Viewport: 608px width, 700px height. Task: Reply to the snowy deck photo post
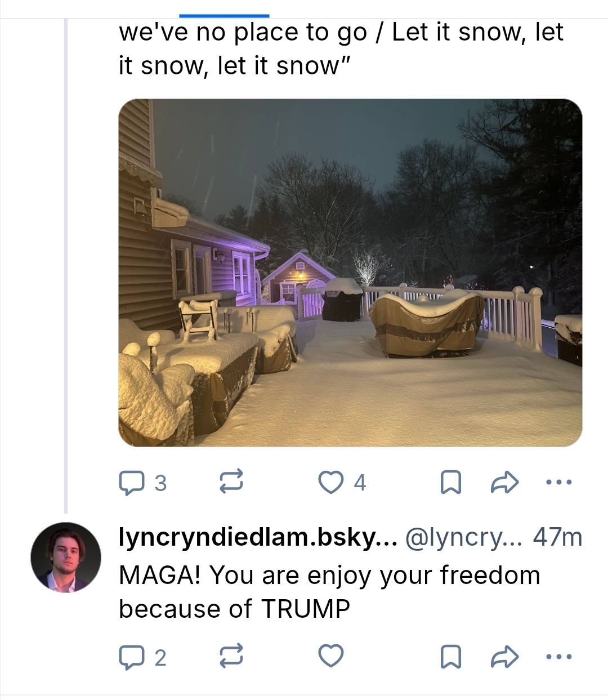tap(131, 483)
